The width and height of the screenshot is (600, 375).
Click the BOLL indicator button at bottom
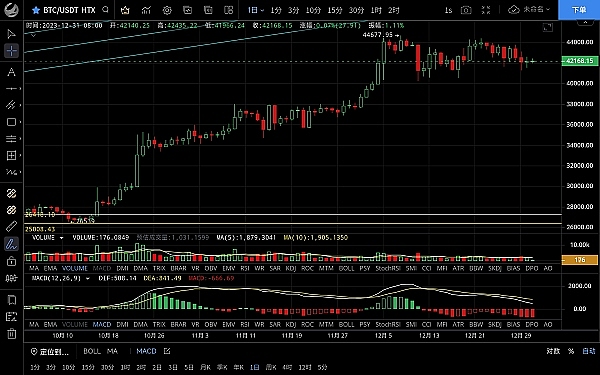(x=92, y=351)
